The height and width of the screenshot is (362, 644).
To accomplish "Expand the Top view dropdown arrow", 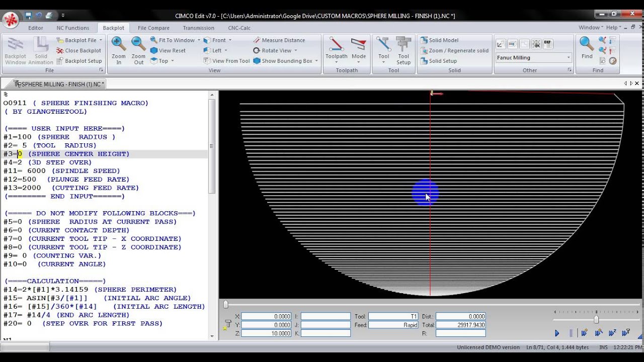I will pos(172,61).
